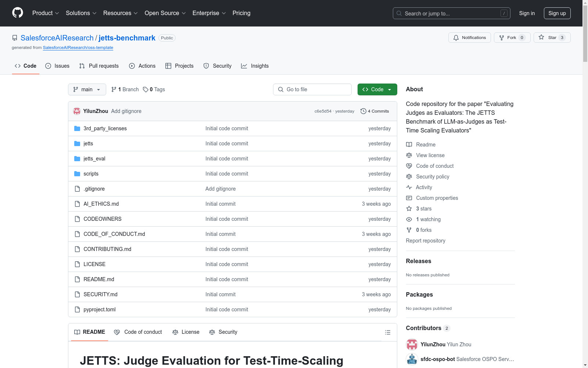Image resolution: width=588 pixels, height=368 pixels.
Task: Open the Actions tab
Action: 142,66
